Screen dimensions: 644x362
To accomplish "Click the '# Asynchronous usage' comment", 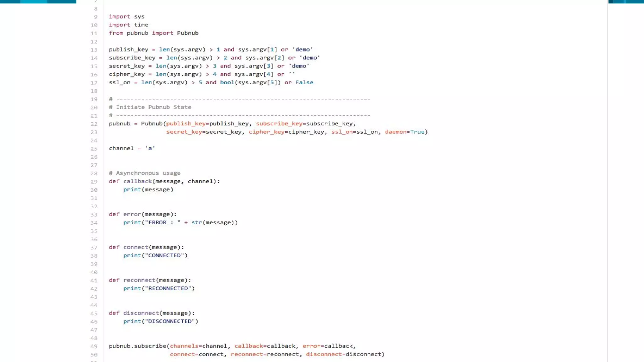I will click(145, 173).
